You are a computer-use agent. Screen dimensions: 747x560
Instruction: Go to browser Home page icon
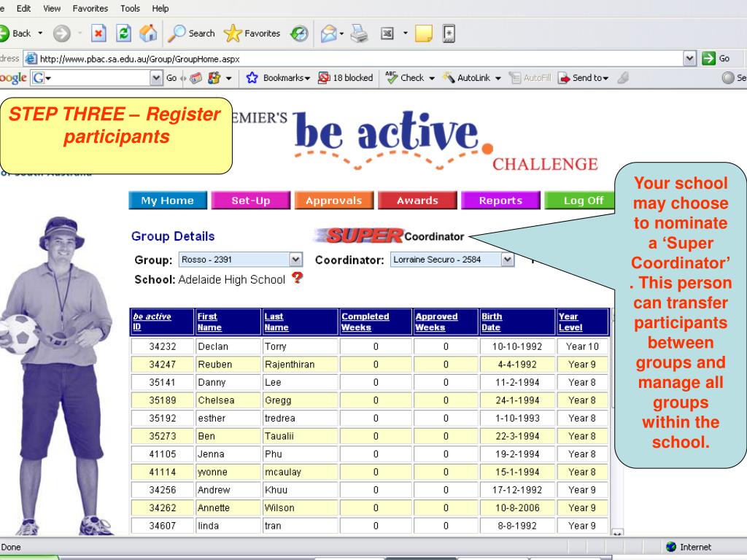point(147,33)
